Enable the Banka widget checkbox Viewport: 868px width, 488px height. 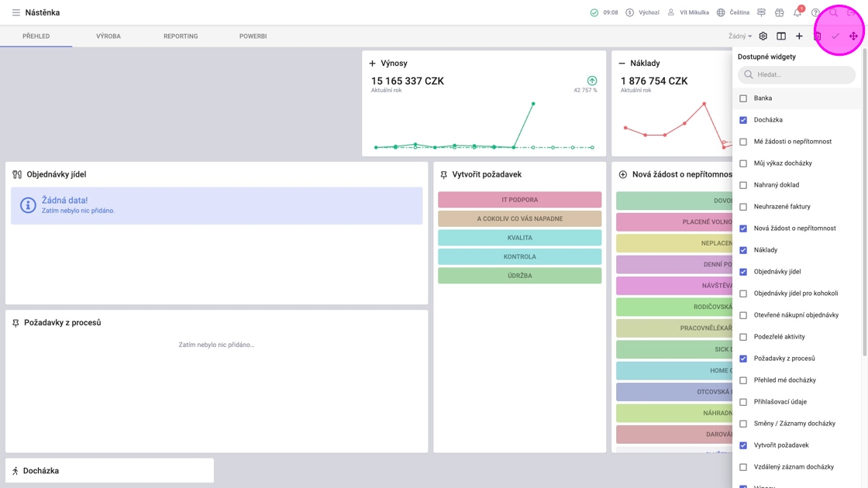coord(743,98)
